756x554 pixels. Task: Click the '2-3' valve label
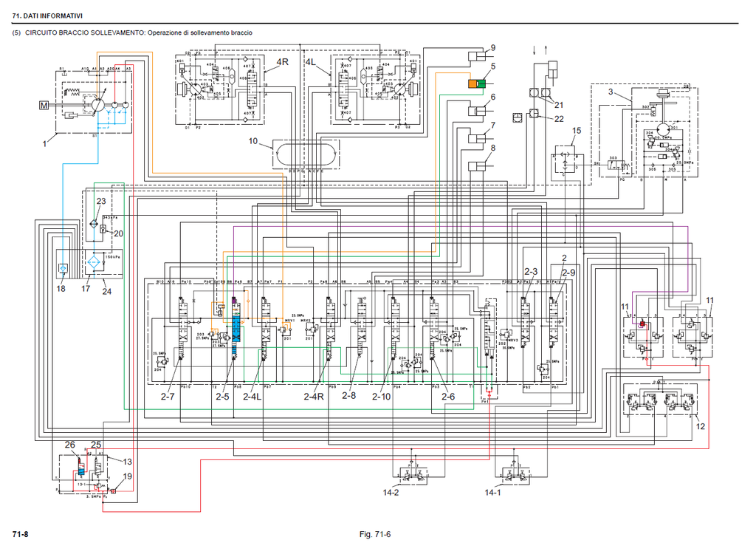click(x=531, y=272)
